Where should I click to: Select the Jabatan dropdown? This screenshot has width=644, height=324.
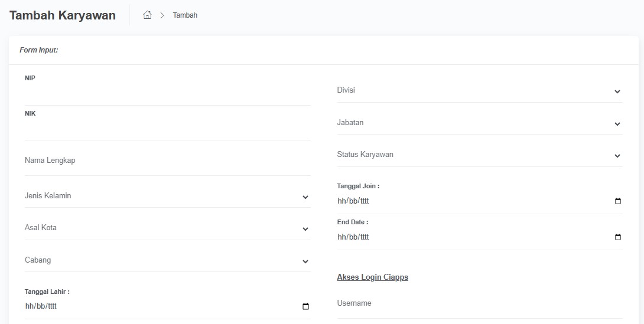tap(479, 123)
